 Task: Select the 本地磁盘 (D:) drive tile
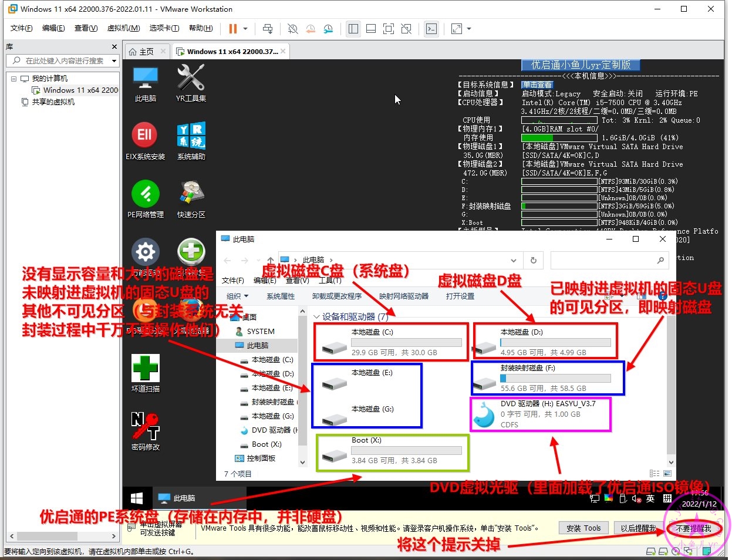545,342
